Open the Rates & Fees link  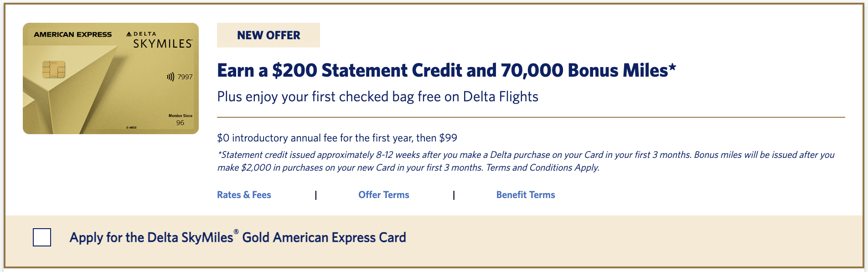click(244, 195)
